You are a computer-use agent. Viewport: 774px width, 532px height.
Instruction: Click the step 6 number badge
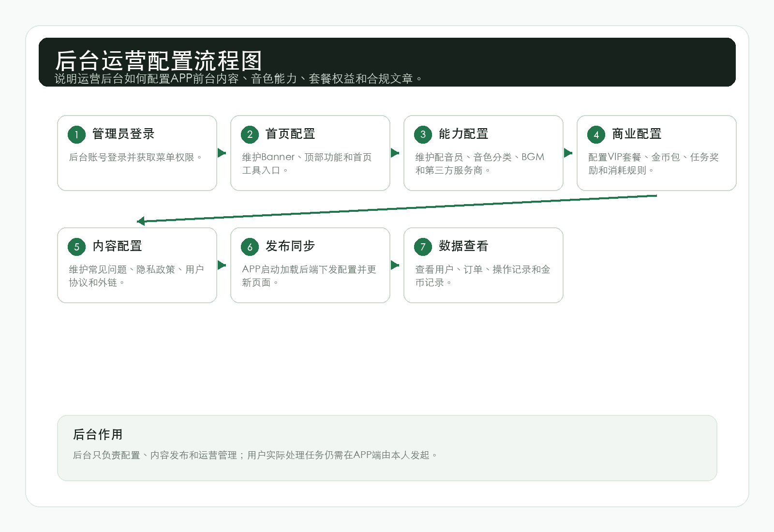click(x=250, y=247)
